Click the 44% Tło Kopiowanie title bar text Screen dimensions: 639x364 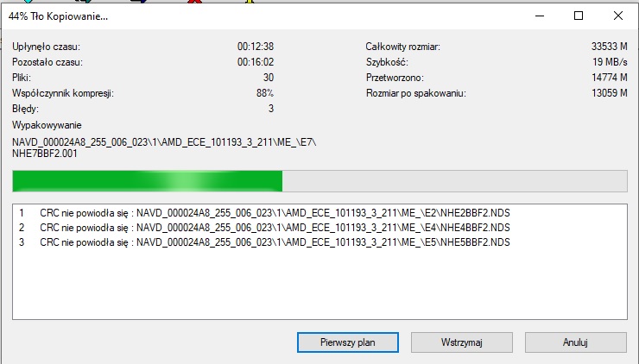(58, 16)
